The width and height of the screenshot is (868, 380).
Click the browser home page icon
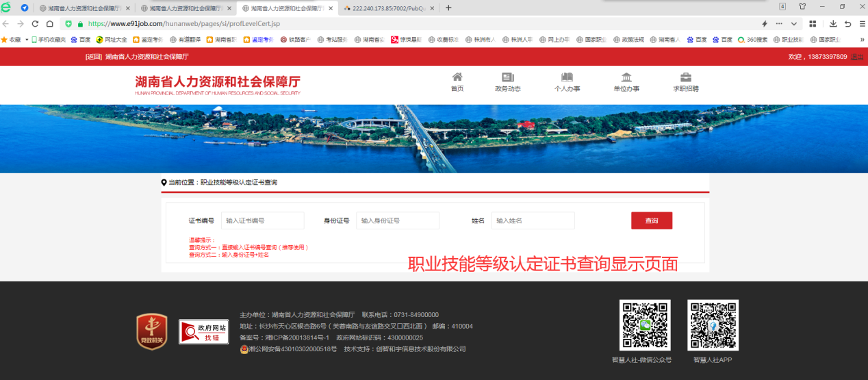point(50,24)
